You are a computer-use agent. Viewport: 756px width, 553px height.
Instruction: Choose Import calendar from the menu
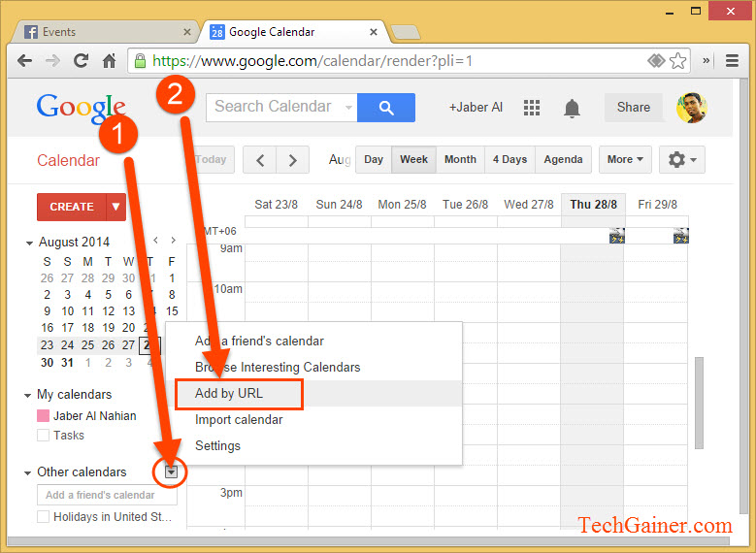[239, 420]
